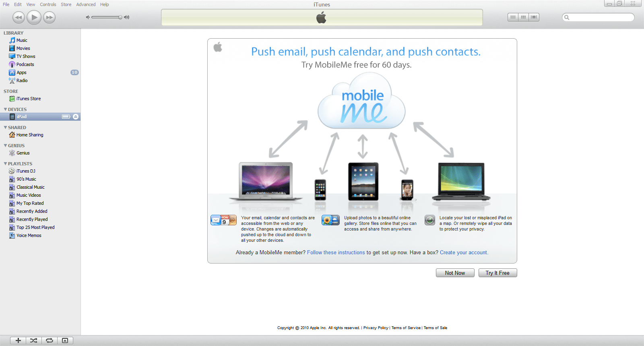Open the Advanced menu
The image size is (644, 346).
pyautogui.click(x=86, y=4)
